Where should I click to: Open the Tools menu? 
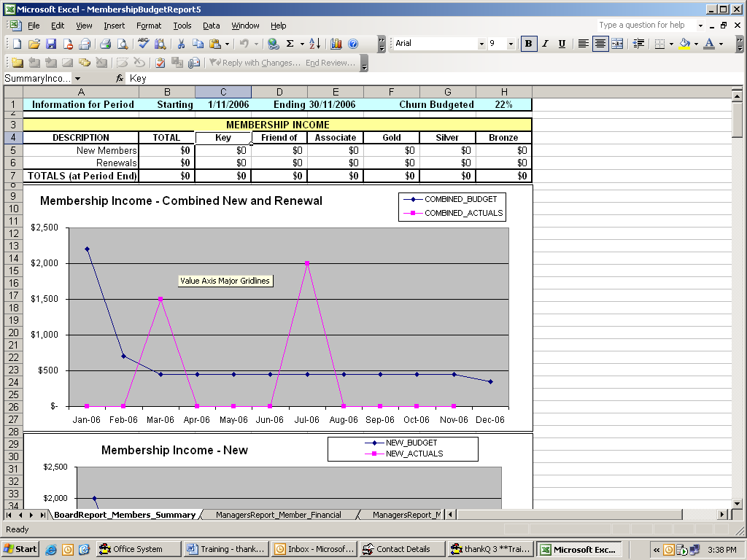tap(182, 26)
